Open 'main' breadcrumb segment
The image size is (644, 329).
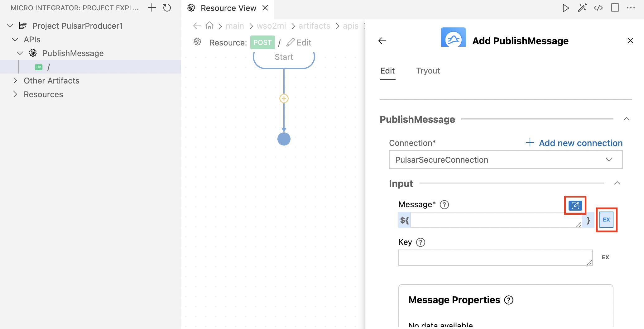coord(235,26)
